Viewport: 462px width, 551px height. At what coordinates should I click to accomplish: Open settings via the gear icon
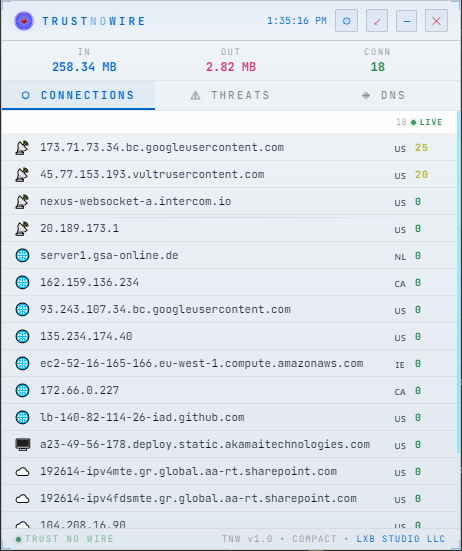pos(346,21)
